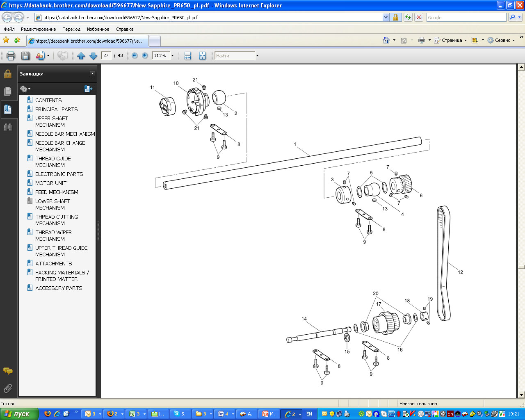
Task: Click the Найти find text field
Action: tap(235, 56)
